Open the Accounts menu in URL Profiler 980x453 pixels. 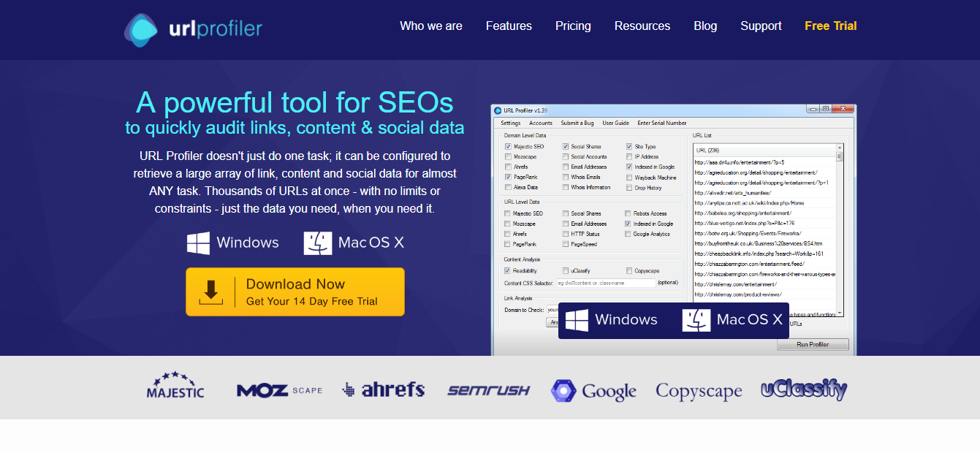pyautogui.click(x=541, y=123)
